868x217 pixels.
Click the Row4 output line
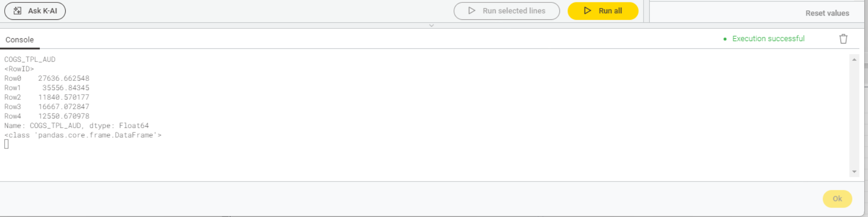tap(47, 116)
